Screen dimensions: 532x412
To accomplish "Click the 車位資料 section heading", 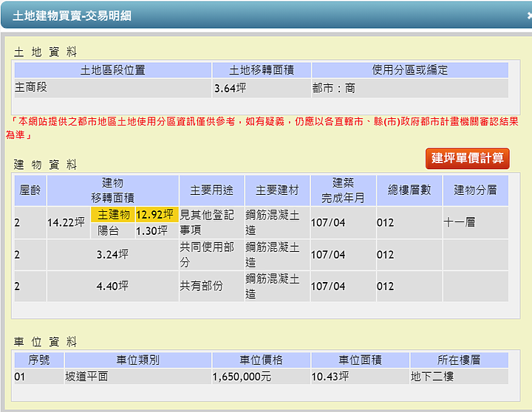I will (46, 342).
